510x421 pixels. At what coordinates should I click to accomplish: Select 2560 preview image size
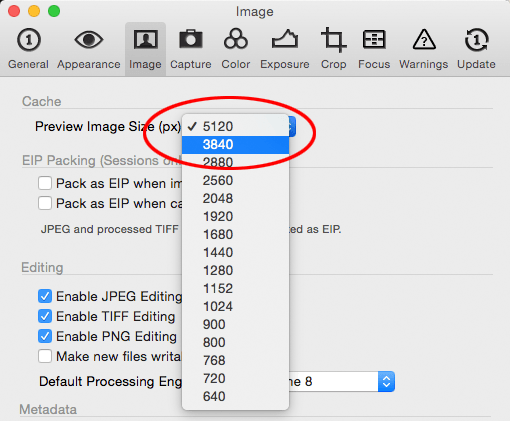point(235,180)
